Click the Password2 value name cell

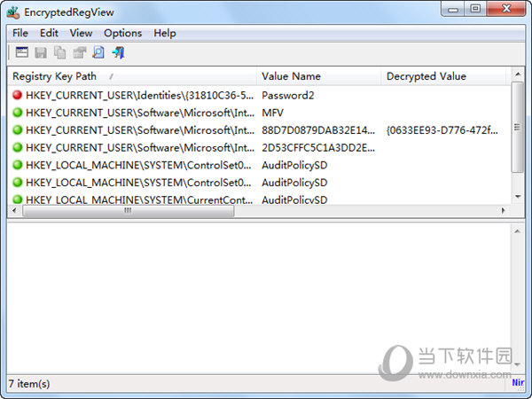pyautogui.click(x=287, y=96)
